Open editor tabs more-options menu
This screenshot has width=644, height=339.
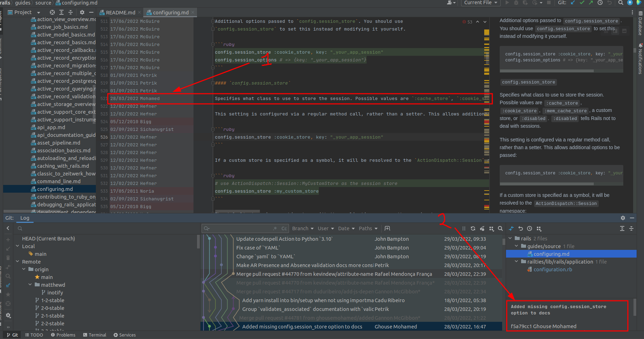632,12
